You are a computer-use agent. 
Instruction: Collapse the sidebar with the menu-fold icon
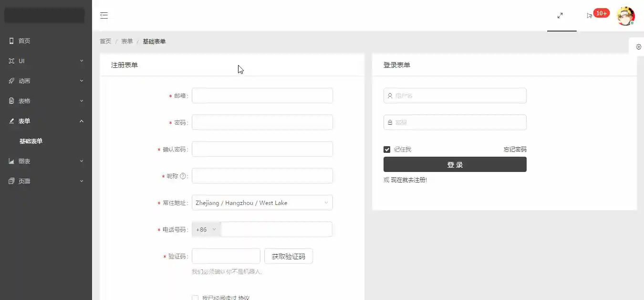click(x=104, y=15)
